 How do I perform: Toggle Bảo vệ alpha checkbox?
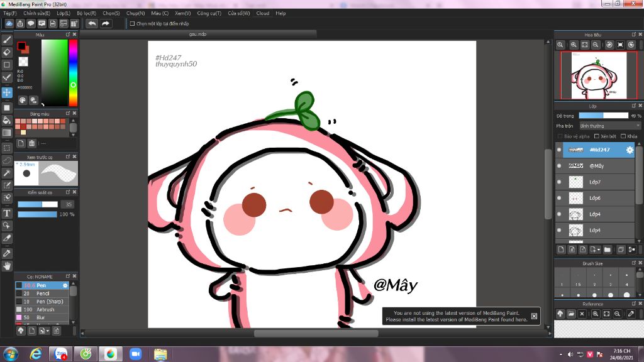point(560,136)
